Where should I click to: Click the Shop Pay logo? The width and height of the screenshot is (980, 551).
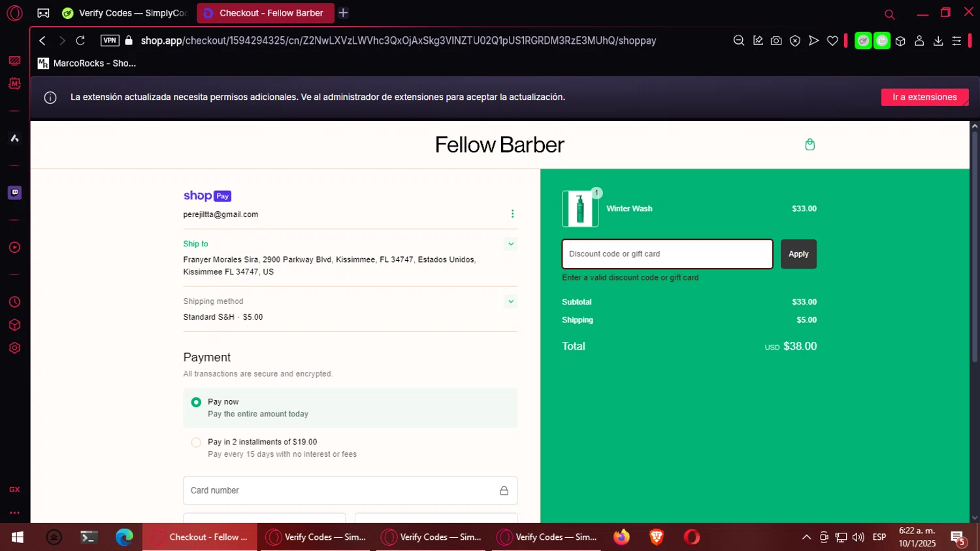click(207, 195)
